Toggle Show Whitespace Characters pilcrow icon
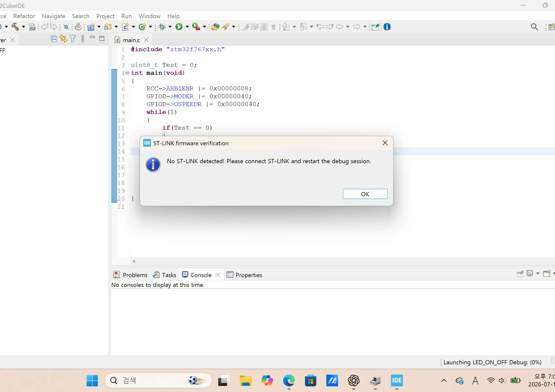 click(274, 27)
